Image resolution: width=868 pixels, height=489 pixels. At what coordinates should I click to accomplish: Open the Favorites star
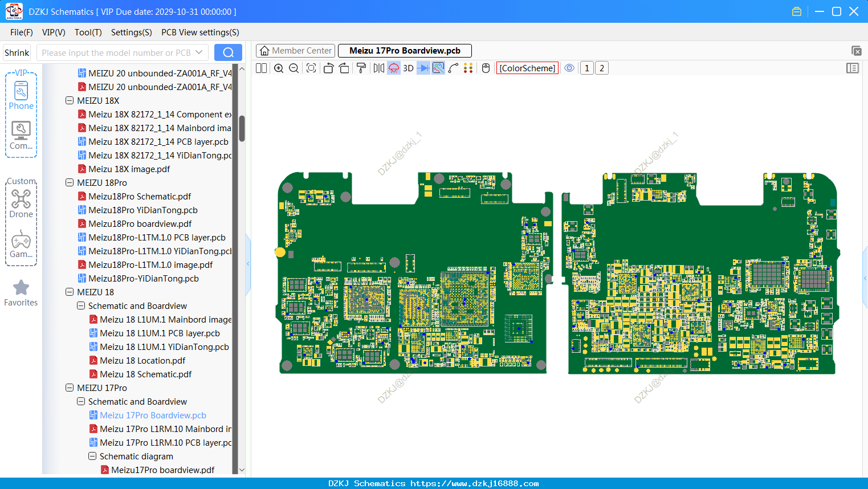[x=21, y=293]
